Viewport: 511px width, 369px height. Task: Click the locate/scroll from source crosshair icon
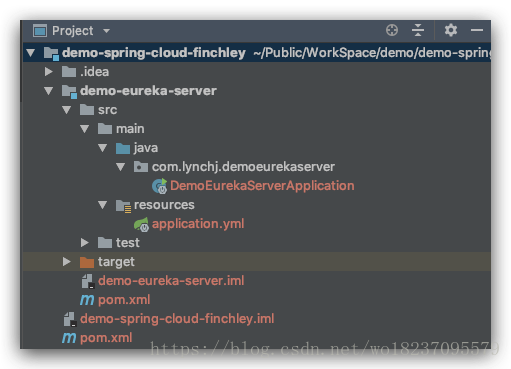[392, 30]
